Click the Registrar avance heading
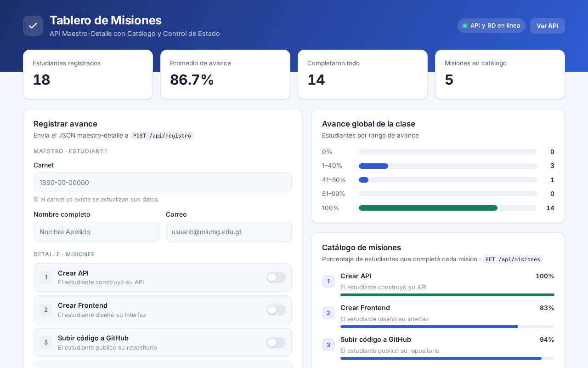 click(x=65, y=124)
